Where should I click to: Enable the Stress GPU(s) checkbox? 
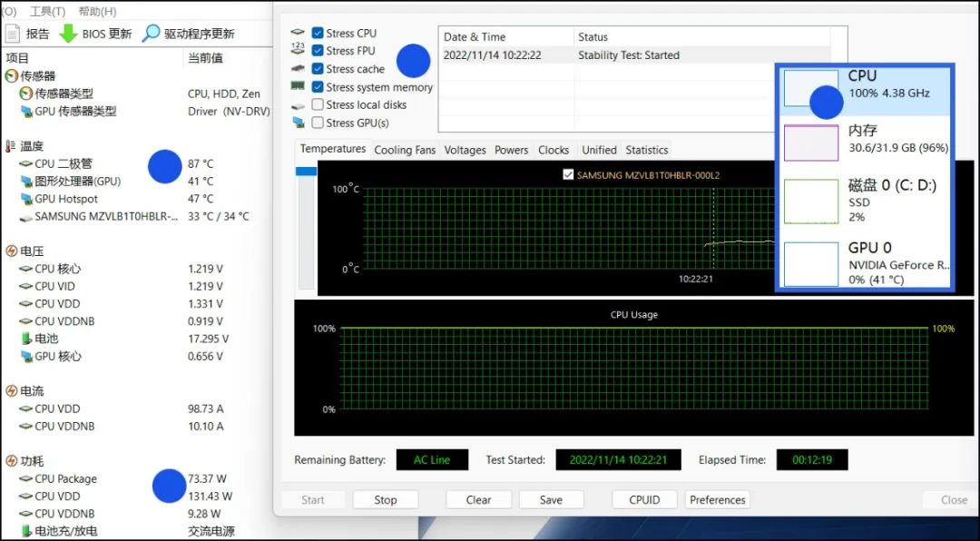click(318, 123)
